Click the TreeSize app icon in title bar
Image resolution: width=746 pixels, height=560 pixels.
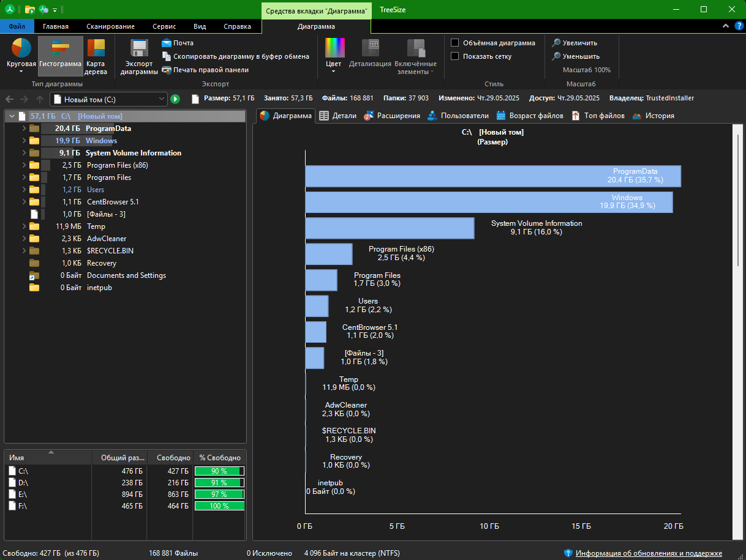pyautogui.click(x=10, y=10)
